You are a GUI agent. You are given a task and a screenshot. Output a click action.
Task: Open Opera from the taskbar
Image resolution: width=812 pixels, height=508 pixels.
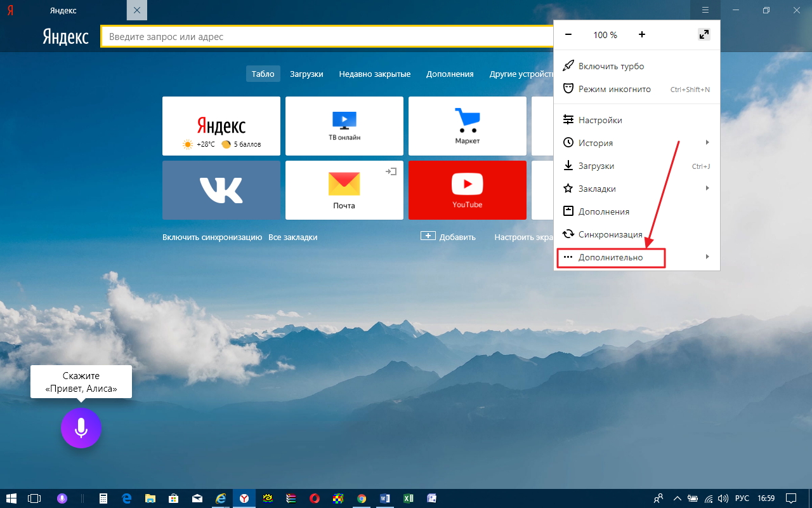coord(315,498)
